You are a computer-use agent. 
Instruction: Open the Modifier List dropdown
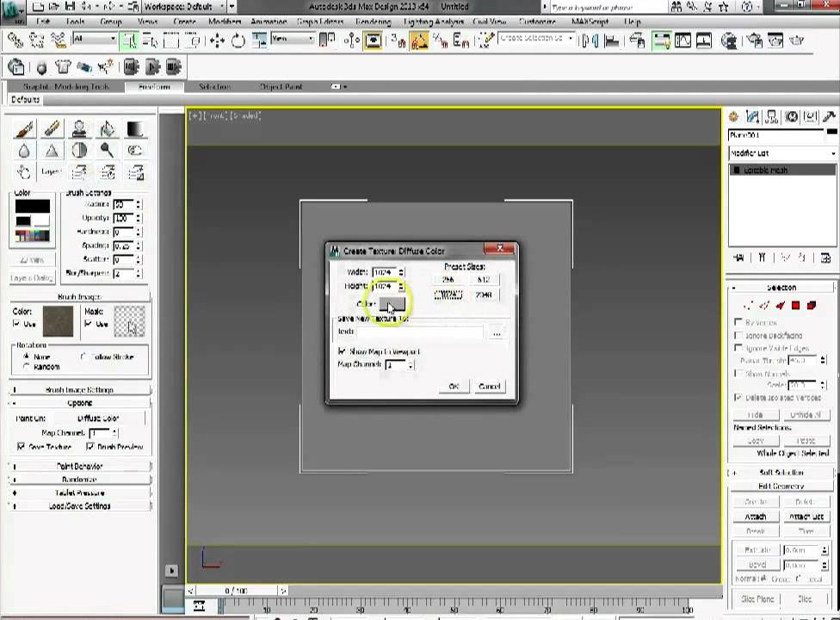point(782,153)
